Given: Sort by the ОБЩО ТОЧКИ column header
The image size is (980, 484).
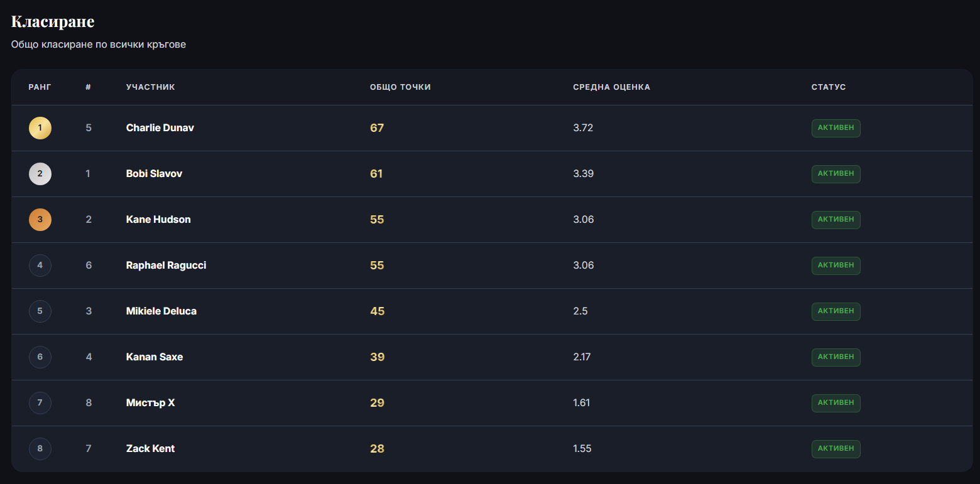Looking at the screenshot, I should (x=400, y=87).
